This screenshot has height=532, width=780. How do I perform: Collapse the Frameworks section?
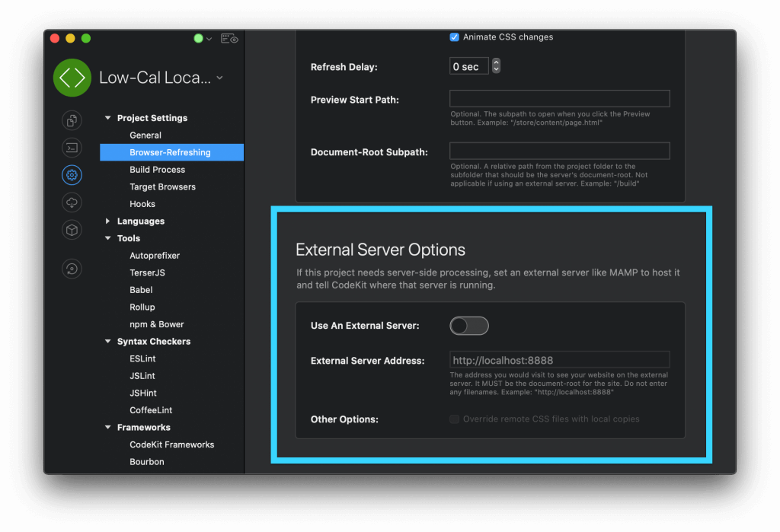pyautogui.click(x=108, y=428)
